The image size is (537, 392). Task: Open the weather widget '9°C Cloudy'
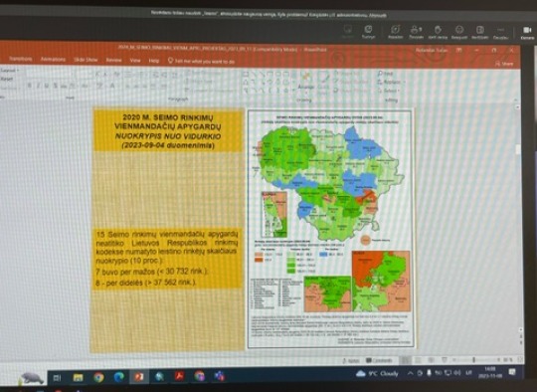(377, 373)
